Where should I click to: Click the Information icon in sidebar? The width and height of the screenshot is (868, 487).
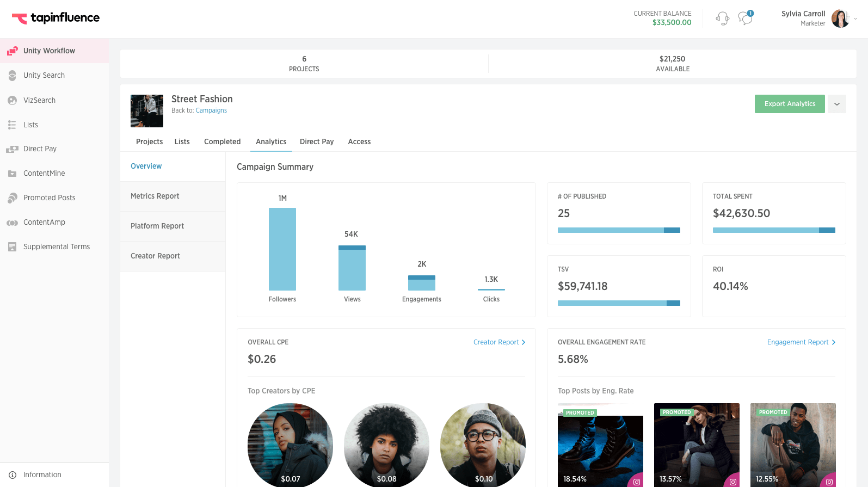tap(13, 475)
